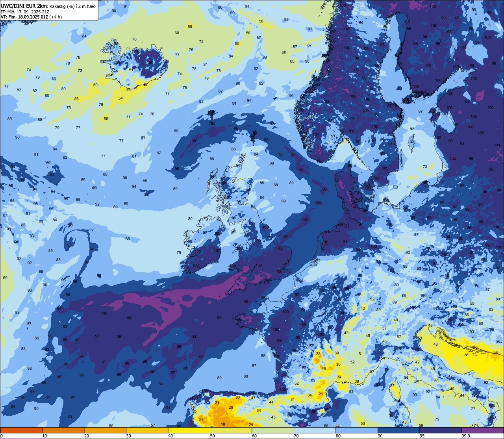The height and width of the screenshot is (439, 504).
Task: Select the bright yellow 40–50 legend segment
Action: [x=189, y=430]
